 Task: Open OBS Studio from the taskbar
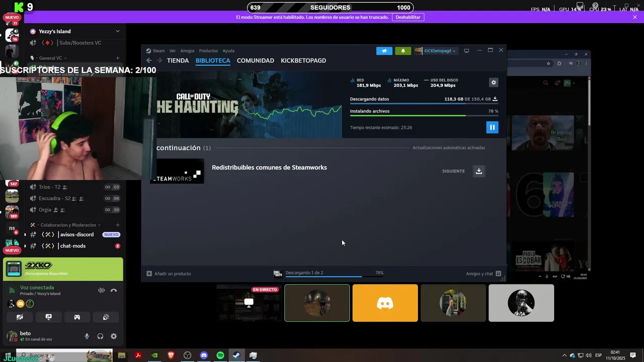click(x=188, y=355)
